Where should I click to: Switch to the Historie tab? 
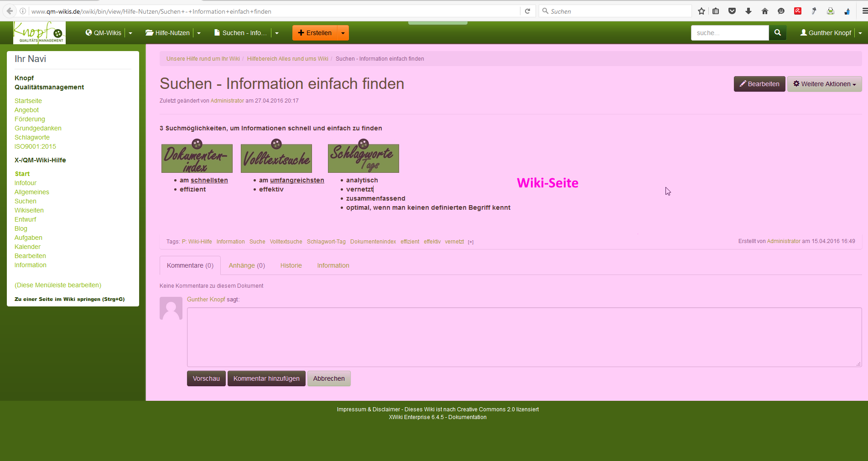click(x=291, y=265)
